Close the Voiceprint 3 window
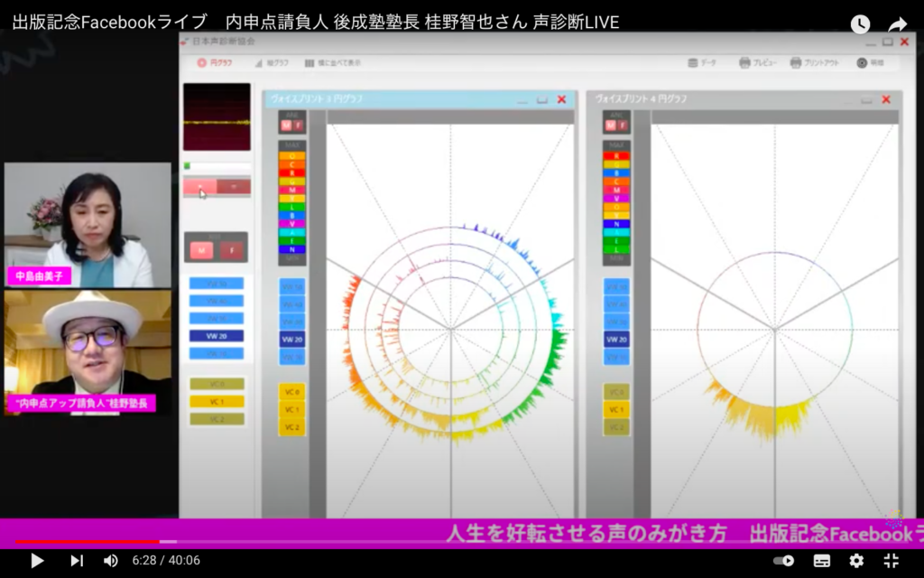924x578 pixels. click(561, 99)
